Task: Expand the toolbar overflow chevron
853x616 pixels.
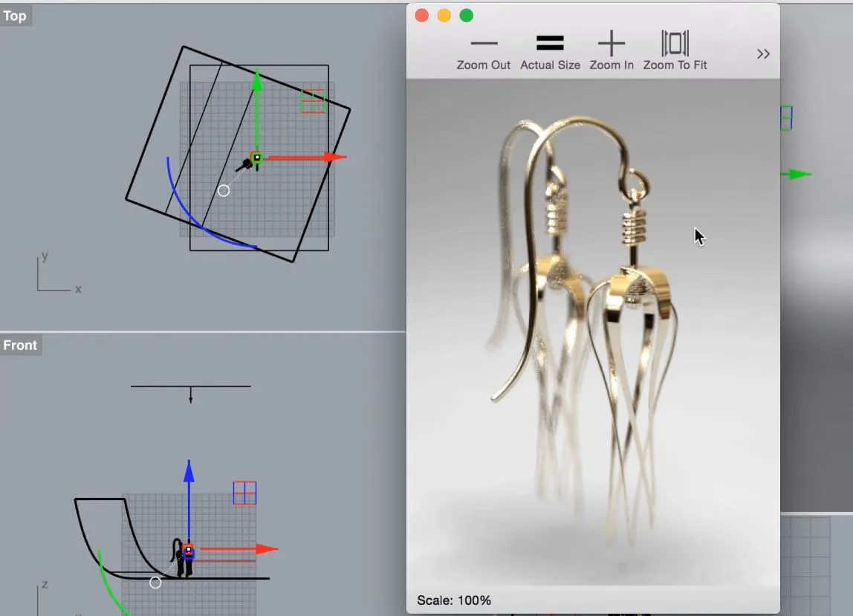Action: point(763,54)
